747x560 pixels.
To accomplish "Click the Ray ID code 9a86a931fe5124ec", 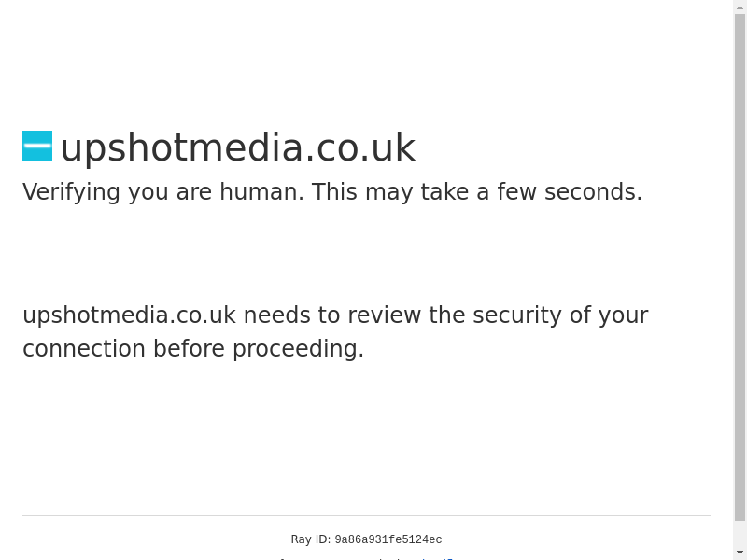I will click(388, 539).
